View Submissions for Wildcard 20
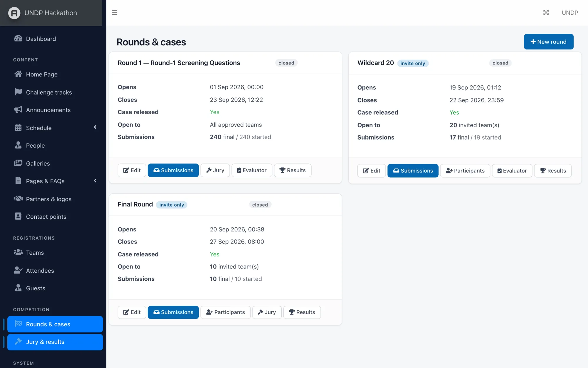This screenshot has width=588, height=368. 413,171
